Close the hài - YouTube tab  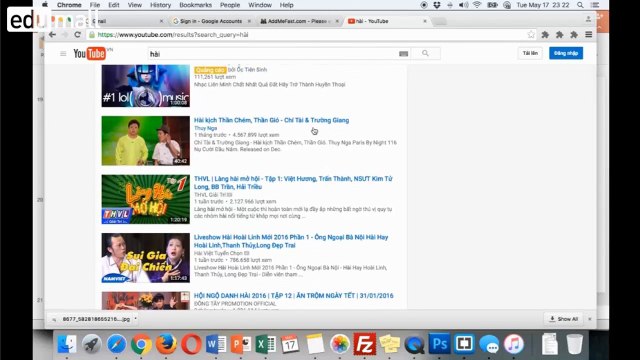425,21
